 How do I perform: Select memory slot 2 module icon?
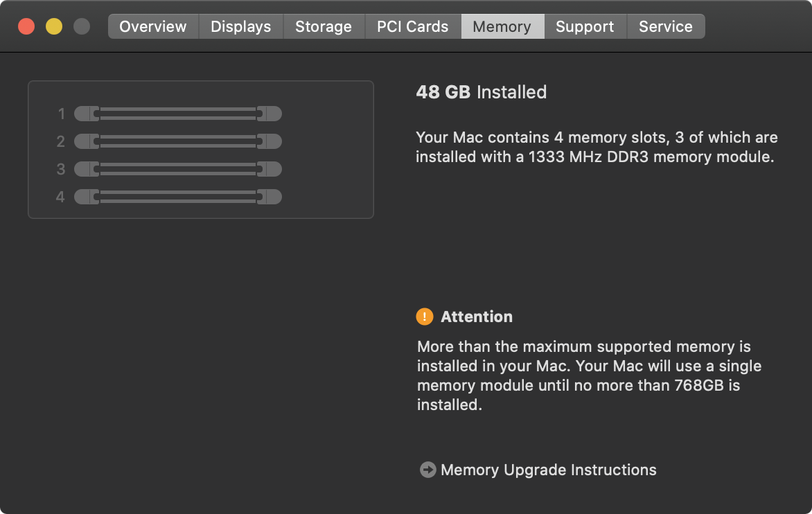[177, 141]
